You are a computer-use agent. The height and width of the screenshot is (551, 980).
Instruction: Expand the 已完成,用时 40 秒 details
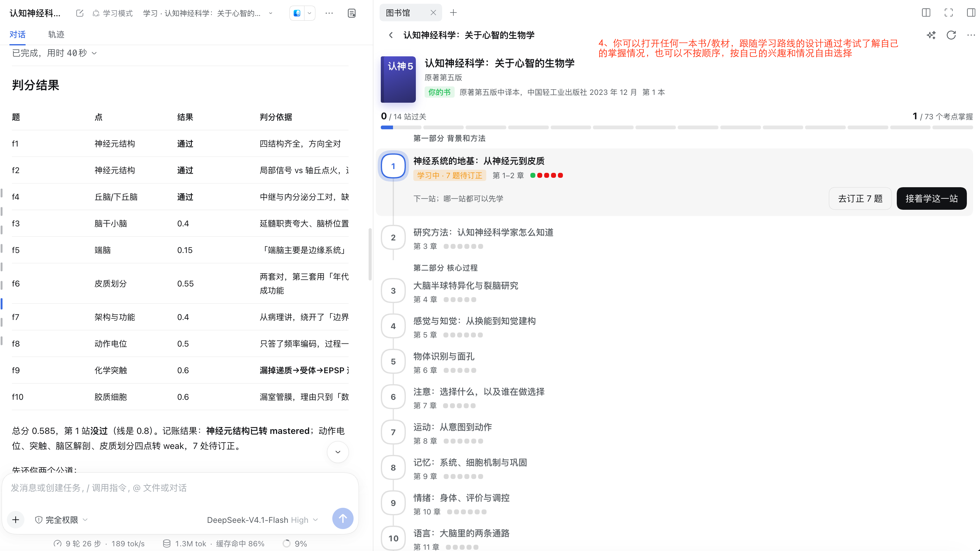point(54,53)
